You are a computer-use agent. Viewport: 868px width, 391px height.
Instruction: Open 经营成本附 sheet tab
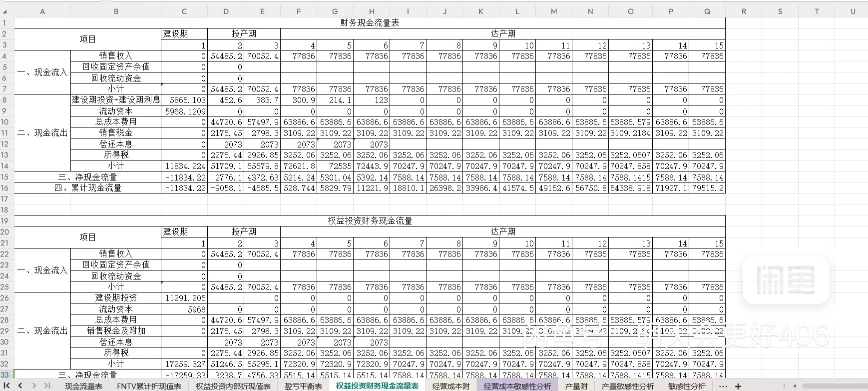pos(451,386)
